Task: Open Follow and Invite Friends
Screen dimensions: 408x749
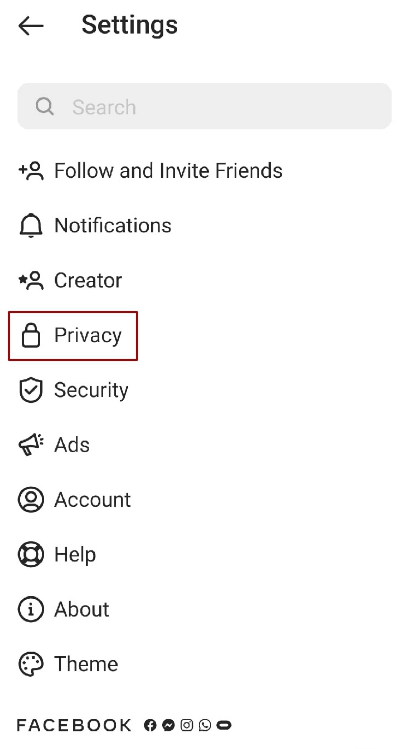Action: 168,171
